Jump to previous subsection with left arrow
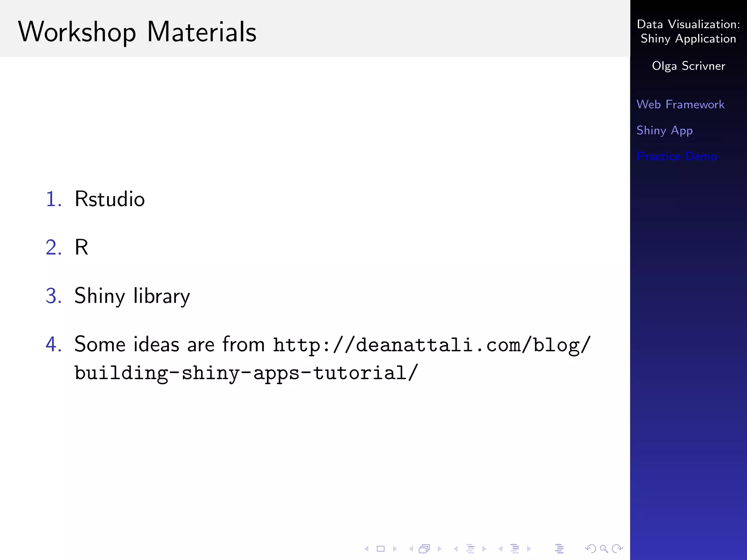Screen dimensions: 747x560 (456, 549)
